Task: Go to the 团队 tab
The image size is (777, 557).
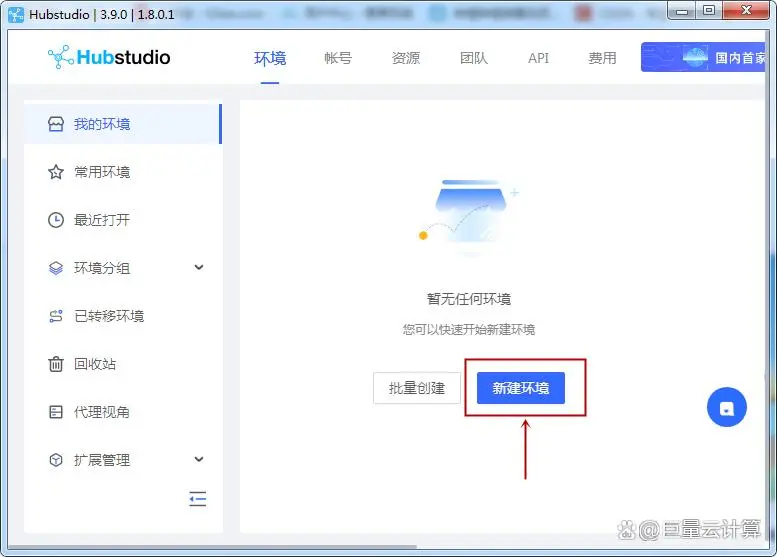Action: (x=474, y=58)
